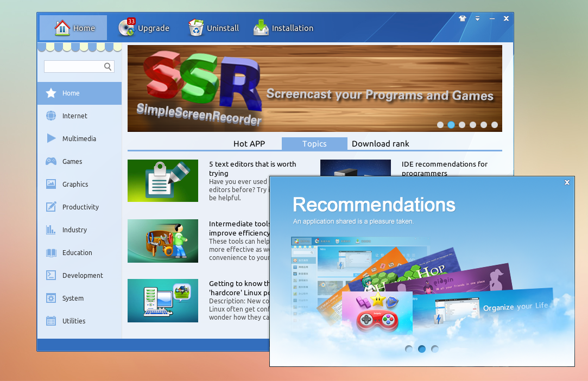Open the Multimedia play icon category

pyautogui.click(x=51, y=138)
